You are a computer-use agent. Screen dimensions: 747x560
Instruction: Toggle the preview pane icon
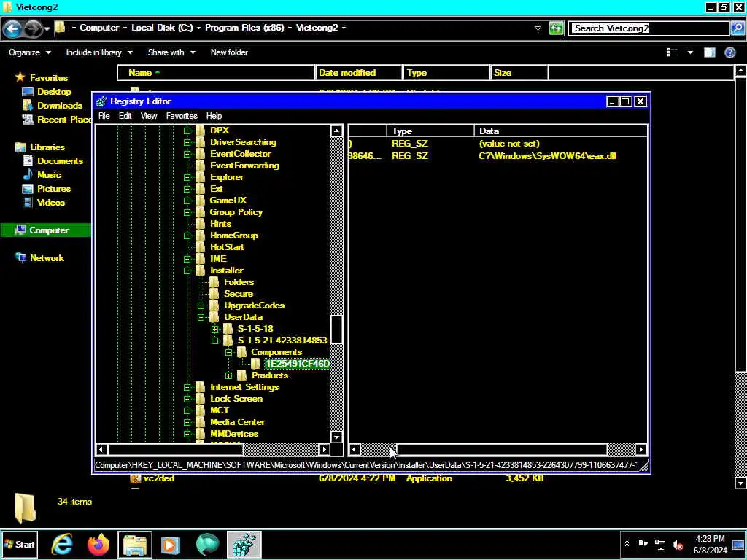709,52
